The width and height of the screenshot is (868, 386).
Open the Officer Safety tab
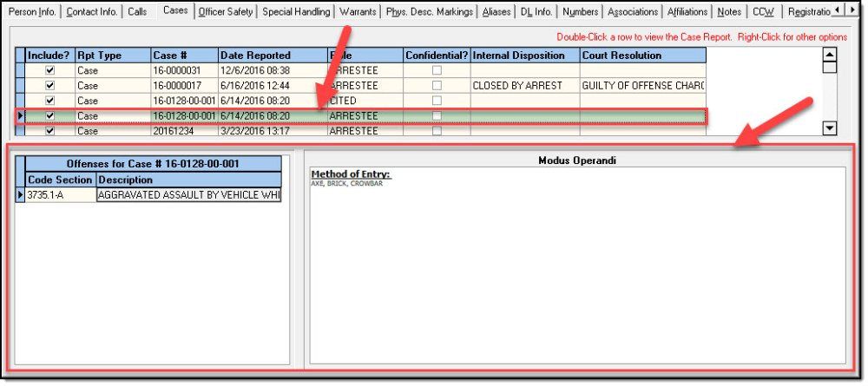pyautogui.click(x=227, y=11)
